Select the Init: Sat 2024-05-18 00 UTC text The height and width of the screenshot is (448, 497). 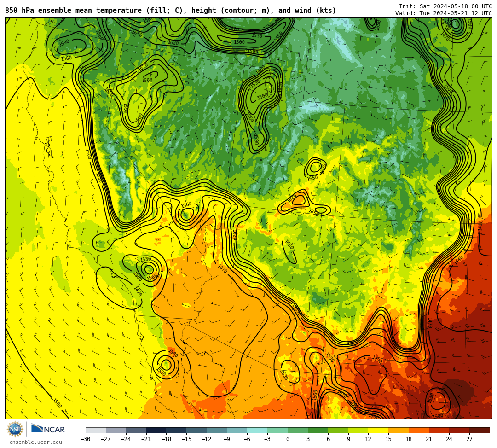coord(445,6)
